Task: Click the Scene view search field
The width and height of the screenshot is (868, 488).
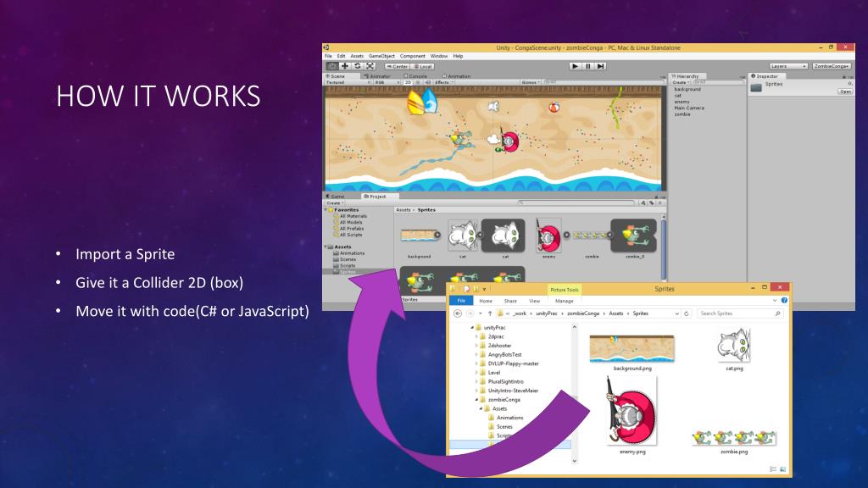Action: click(x=604, y=82)
